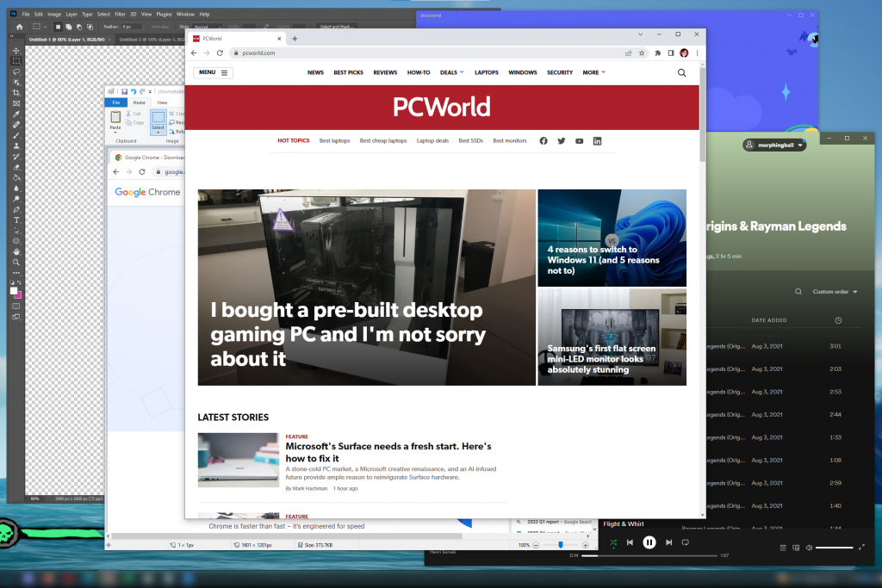Viewport: 882px width, 588px height.
Task: Mute Spotify's volume speaker icon
Action: tap(809, 548)
